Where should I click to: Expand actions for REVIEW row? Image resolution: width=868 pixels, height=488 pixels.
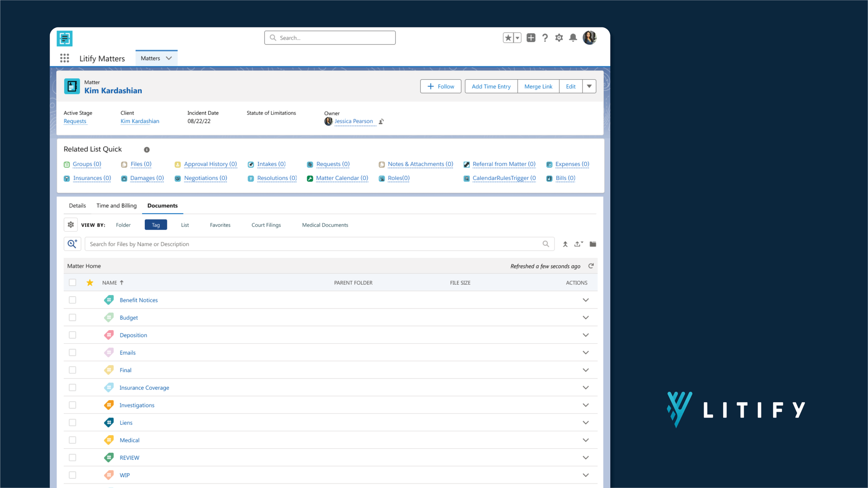pos(586,457)
